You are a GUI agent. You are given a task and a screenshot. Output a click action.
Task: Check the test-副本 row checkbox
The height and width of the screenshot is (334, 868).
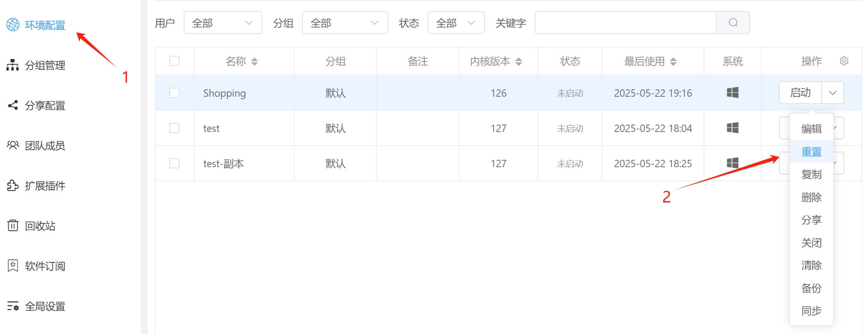[x=174, y=164]
